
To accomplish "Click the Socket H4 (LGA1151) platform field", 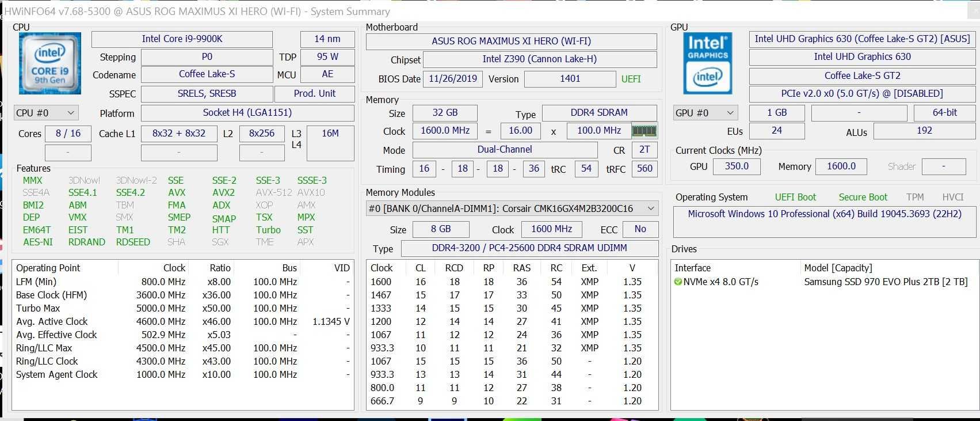I will coord(247,113).
